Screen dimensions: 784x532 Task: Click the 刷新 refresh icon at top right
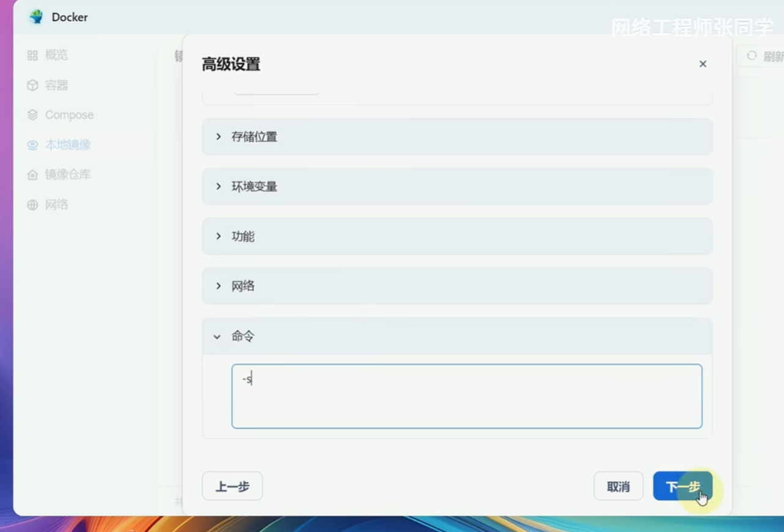coord(752,56)
